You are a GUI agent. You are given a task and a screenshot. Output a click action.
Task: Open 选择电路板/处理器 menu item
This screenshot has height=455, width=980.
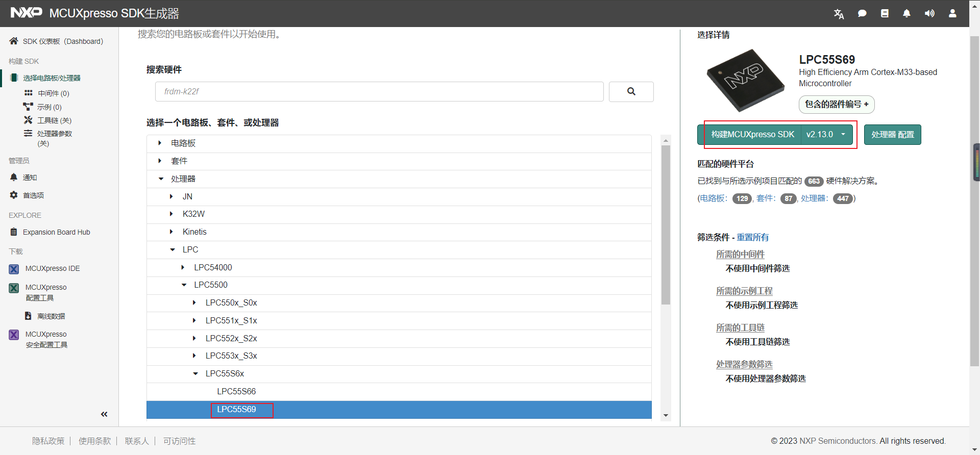coord(52,78)
